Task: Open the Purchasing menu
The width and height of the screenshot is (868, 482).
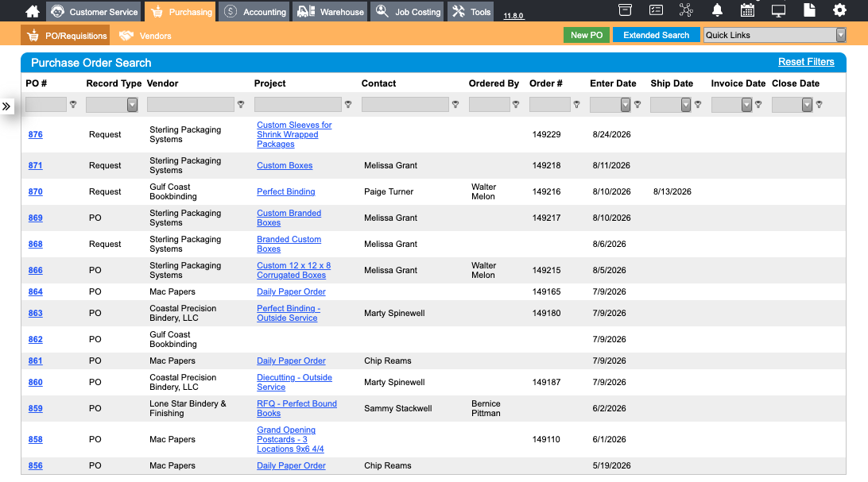Action: point(180,12)
